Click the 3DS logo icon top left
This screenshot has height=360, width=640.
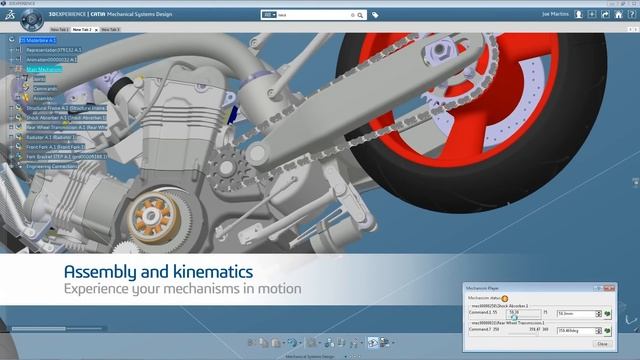coord(10,16)
